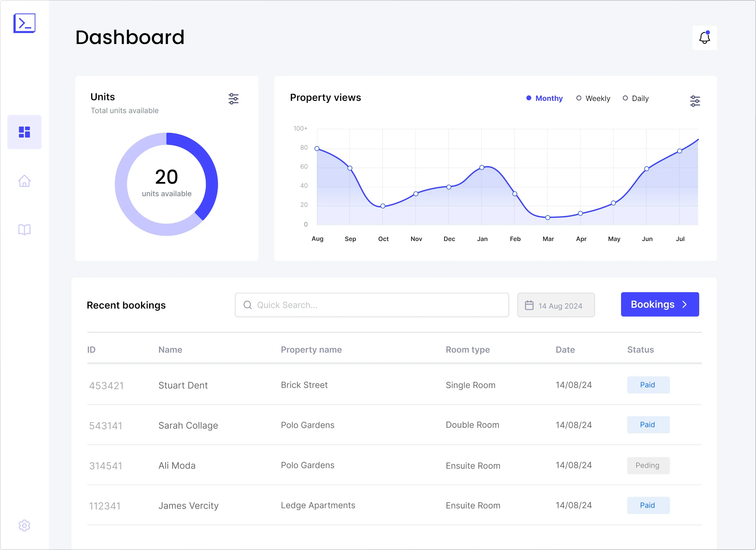Click the Property name column header
756x550 pixels.
[311, 350]
